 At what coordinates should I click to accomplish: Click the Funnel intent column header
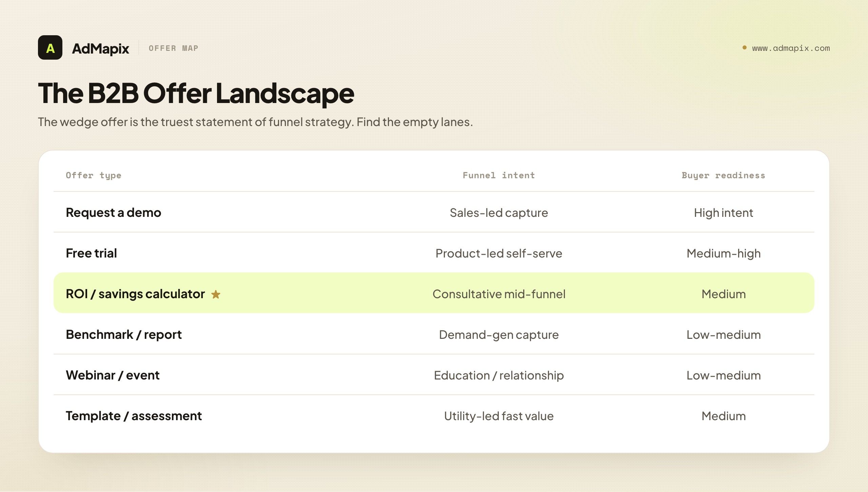(499, 175)
